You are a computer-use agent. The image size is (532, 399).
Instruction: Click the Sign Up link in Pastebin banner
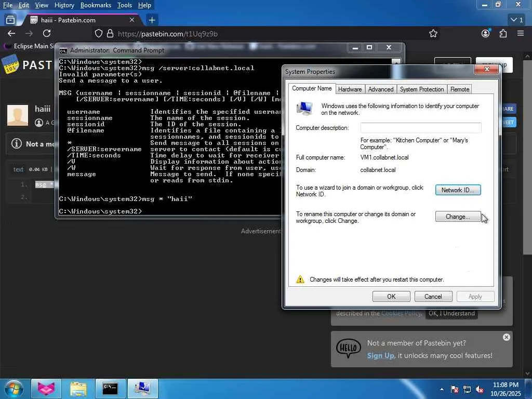(380, 355)
